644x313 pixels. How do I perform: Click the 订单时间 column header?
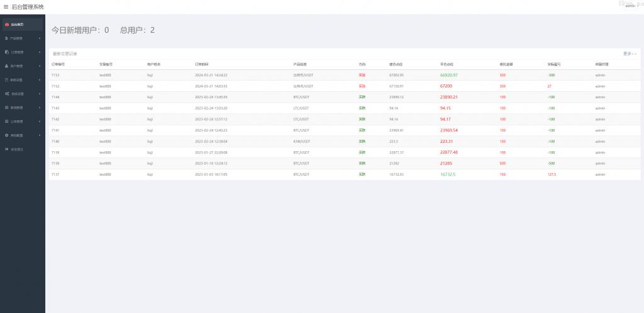pos(202,64)
